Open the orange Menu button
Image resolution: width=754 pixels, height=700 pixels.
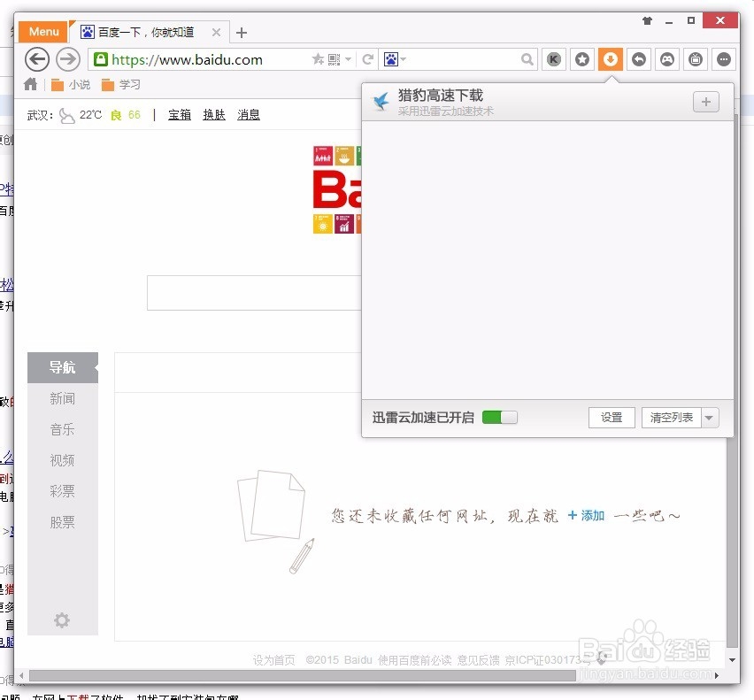point(43,32)
